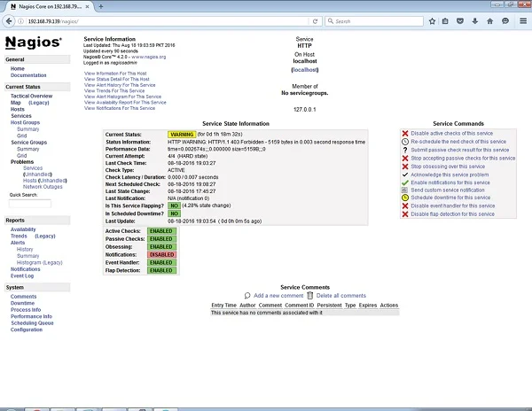The width and height of the screenshot is (532, 411).
Task: Click the Nagios logo
Action: tap(34, 43)
